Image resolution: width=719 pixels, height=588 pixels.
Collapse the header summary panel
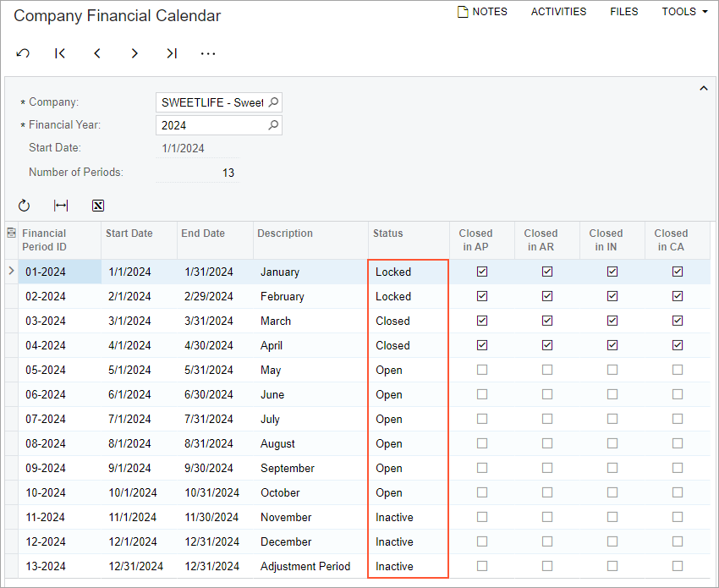(x=703, y=88)
